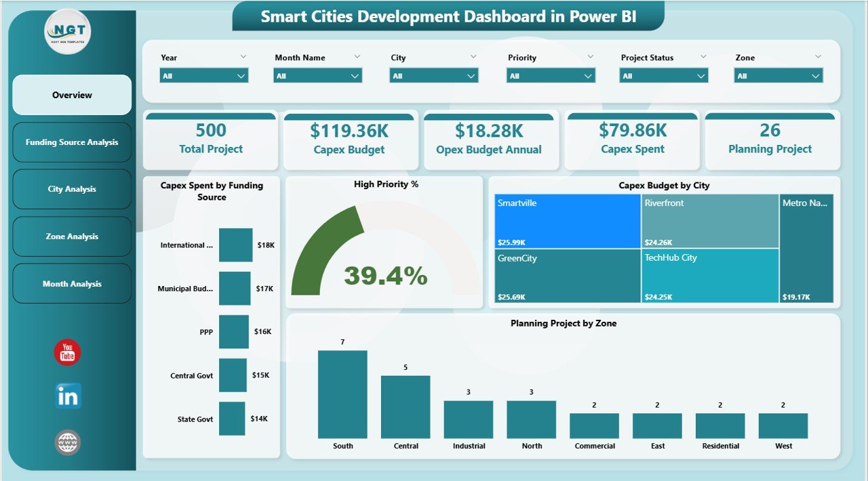Screen dimensions: 868x481
Task: Open the Zone Analysis page
Action: (x=71, y=236)
